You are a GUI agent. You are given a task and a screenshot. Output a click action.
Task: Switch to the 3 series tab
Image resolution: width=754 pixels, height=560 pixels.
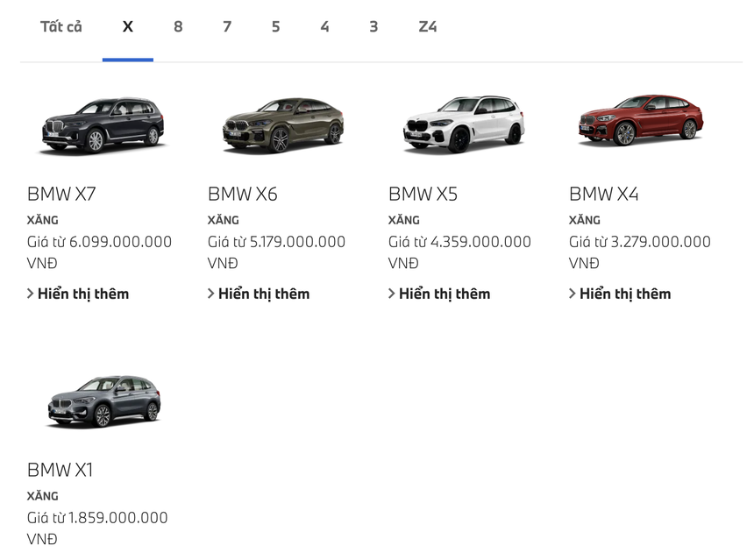[x=373, y=26]
